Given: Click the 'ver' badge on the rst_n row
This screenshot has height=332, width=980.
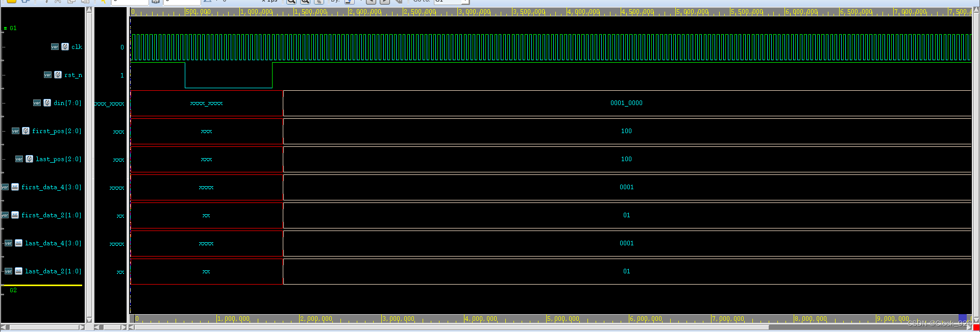Looking at the screenshot, I should tap(47, 75).
